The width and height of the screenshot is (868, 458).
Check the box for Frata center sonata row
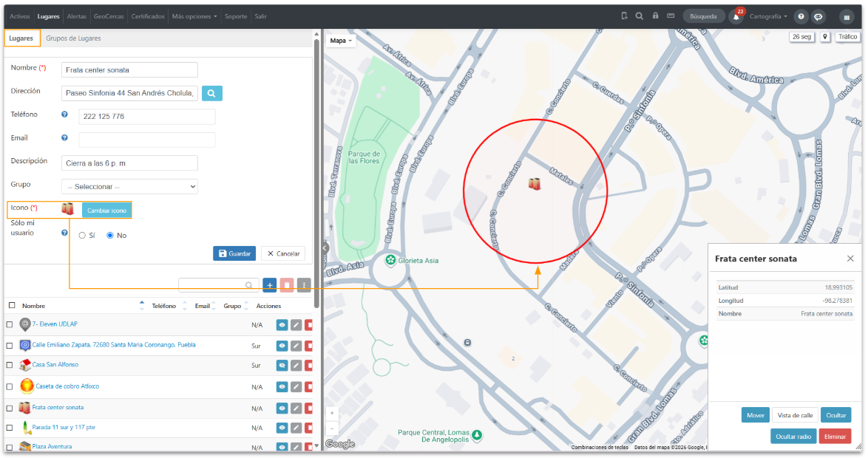10,409
